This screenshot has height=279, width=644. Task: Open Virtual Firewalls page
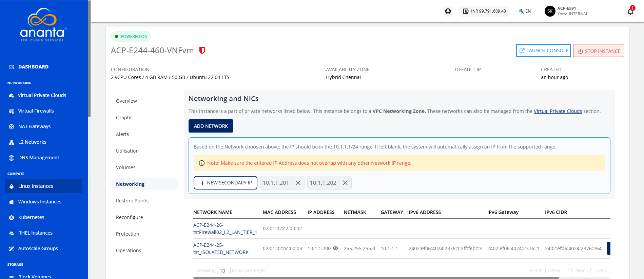[x=36, y=111]
